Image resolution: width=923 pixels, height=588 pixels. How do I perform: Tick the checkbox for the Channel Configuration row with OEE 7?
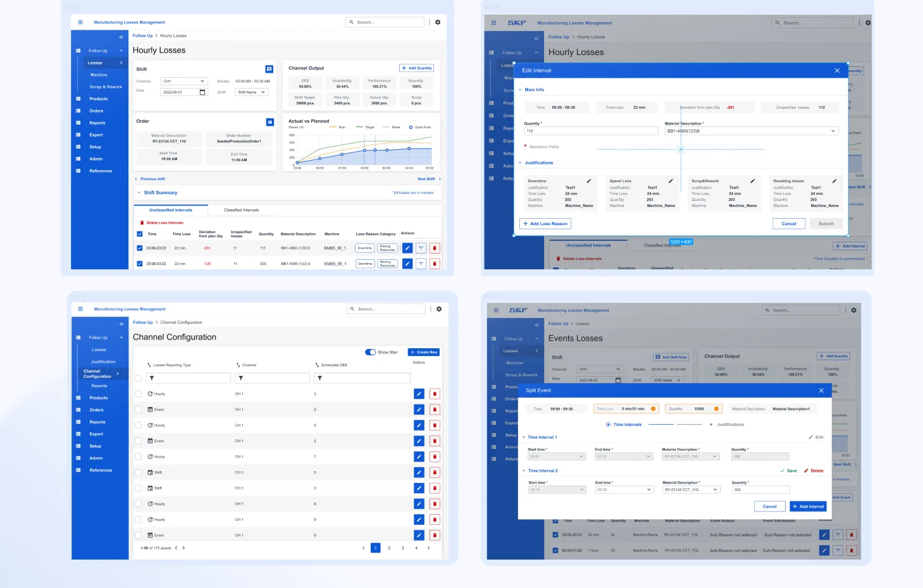(x=138, y=456)
